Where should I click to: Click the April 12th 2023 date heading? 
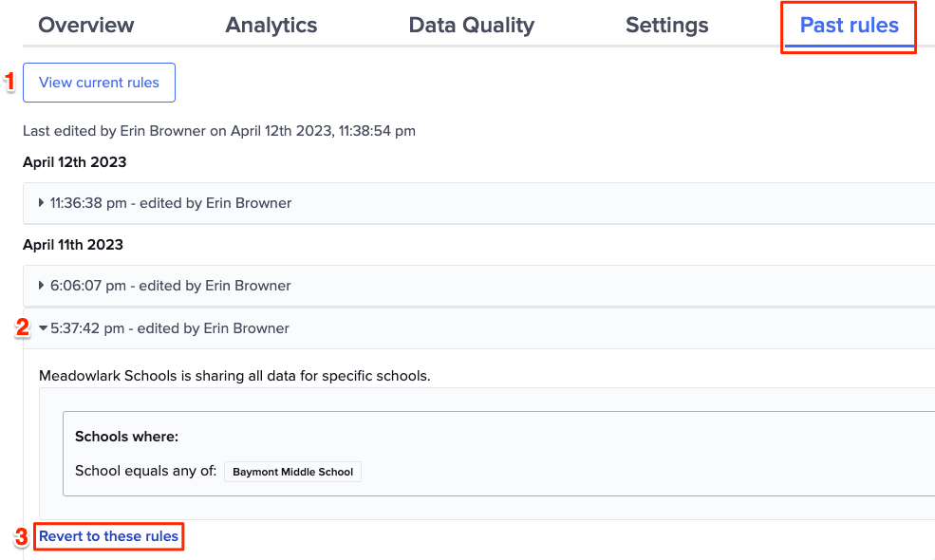(x=74, y=162)
